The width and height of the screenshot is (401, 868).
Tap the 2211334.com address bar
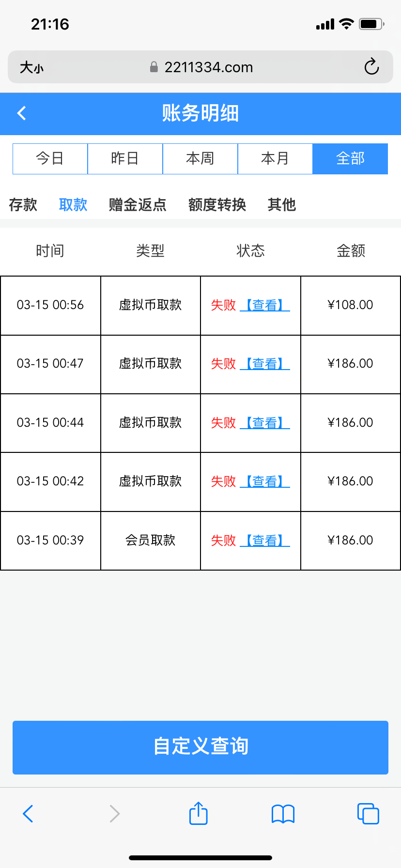click(x=208, y=67)
